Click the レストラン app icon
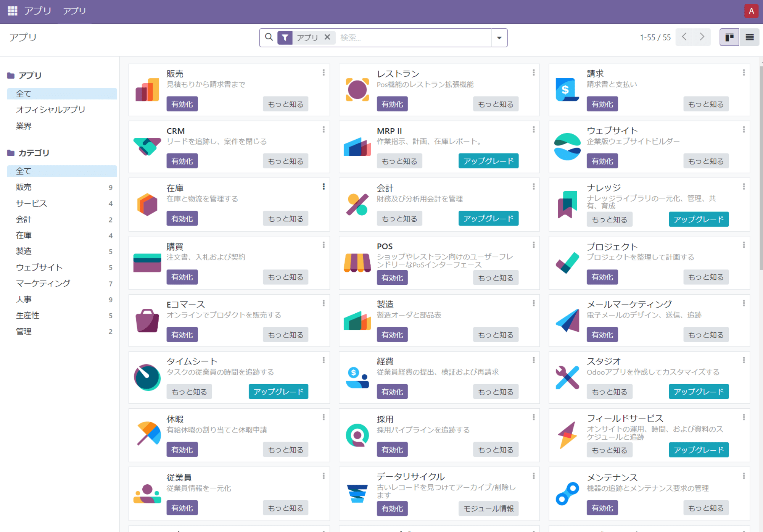Screen dimensions: 763x532 click(357, 90)
